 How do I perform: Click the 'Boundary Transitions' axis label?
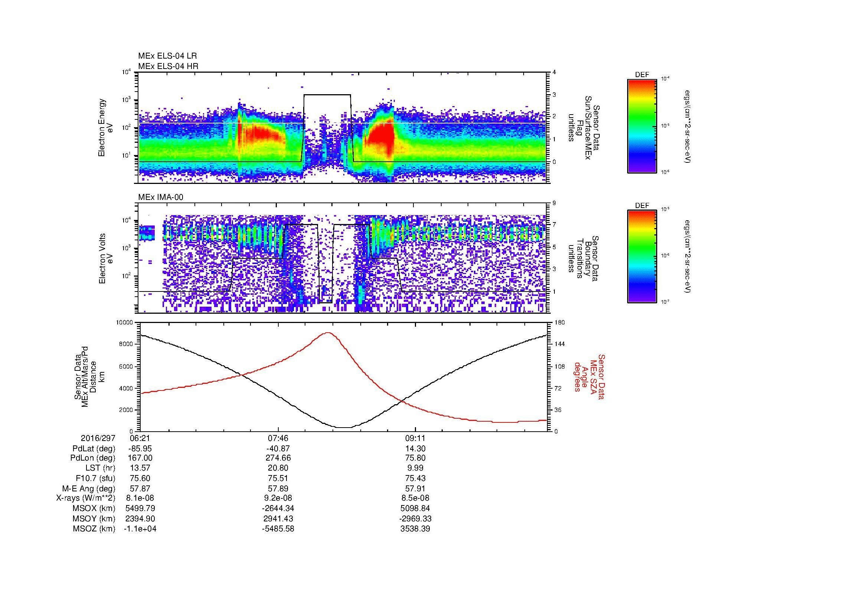584,258
